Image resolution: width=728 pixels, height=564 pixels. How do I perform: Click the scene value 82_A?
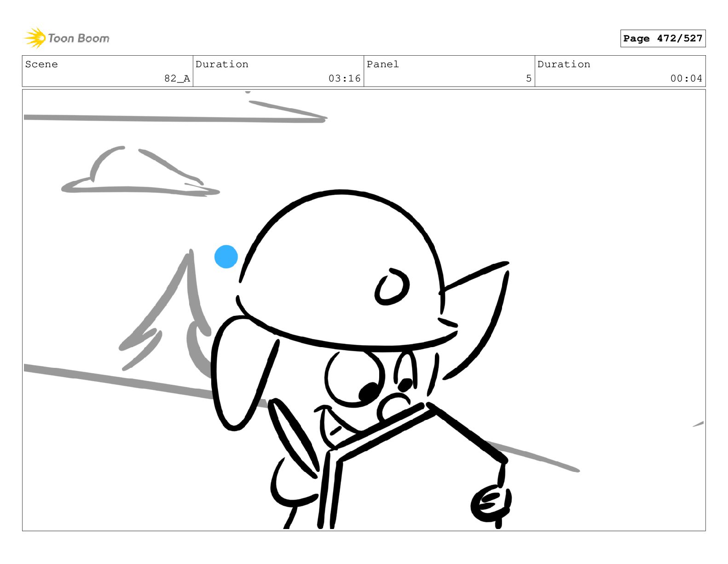(177, 78)
